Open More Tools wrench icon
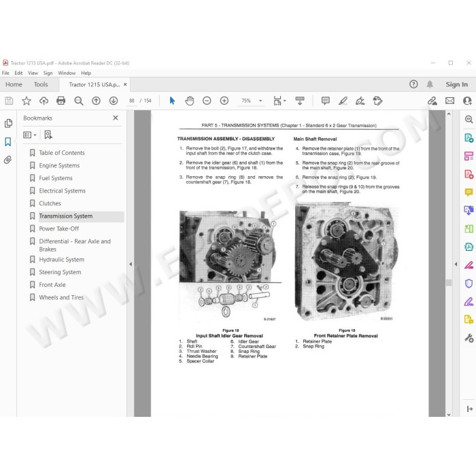 coord(469,338)
